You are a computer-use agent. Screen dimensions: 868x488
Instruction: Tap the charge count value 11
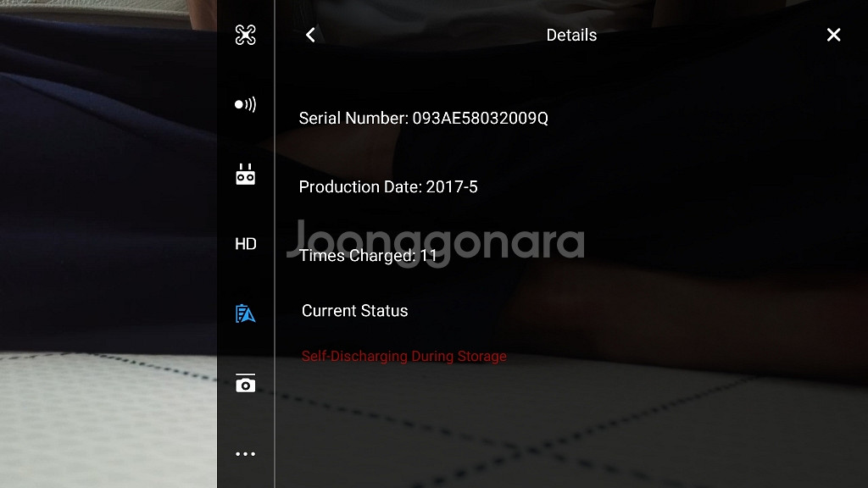429,255
